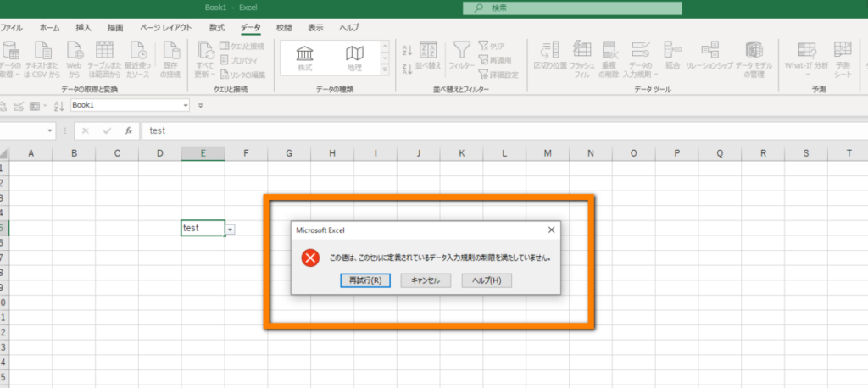Open the 挿入 ribbon tab
Image resolution: width=868 pixels, height=388 pixels.
pyautogui.click(x=84, y=28)
